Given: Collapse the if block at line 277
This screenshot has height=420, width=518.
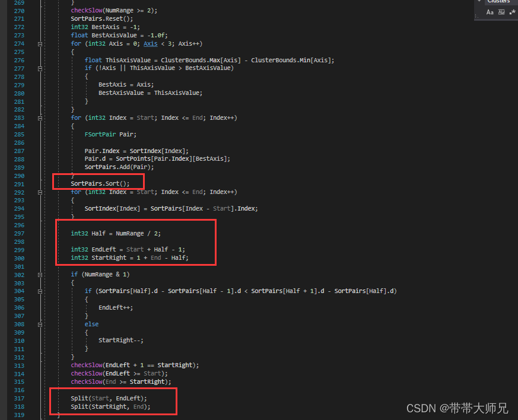Looking at the screenshot, I should click(40, 69).
